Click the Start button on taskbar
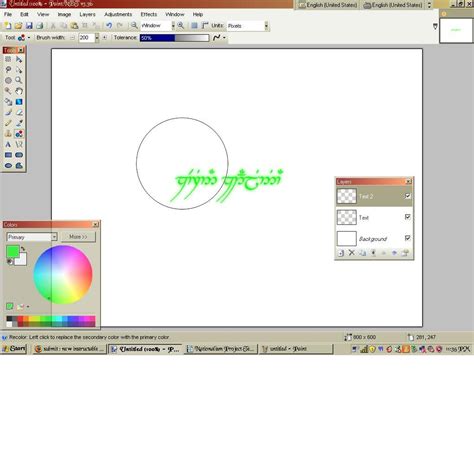The image size is (474, 474). tap(14, 349)
